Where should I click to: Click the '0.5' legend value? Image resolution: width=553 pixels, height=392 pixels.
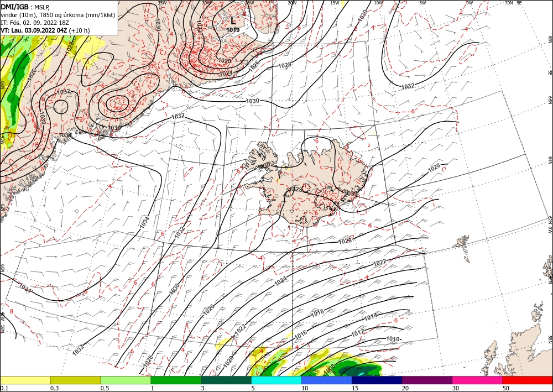pyautogui.click(x=105, y=388)
